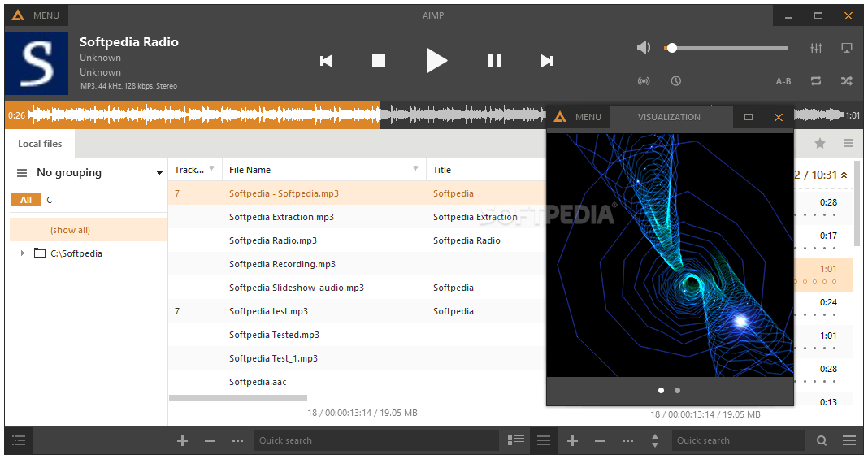Adjust the volume slider
Screen dimensions: 868x459
[x=726, y=48]
